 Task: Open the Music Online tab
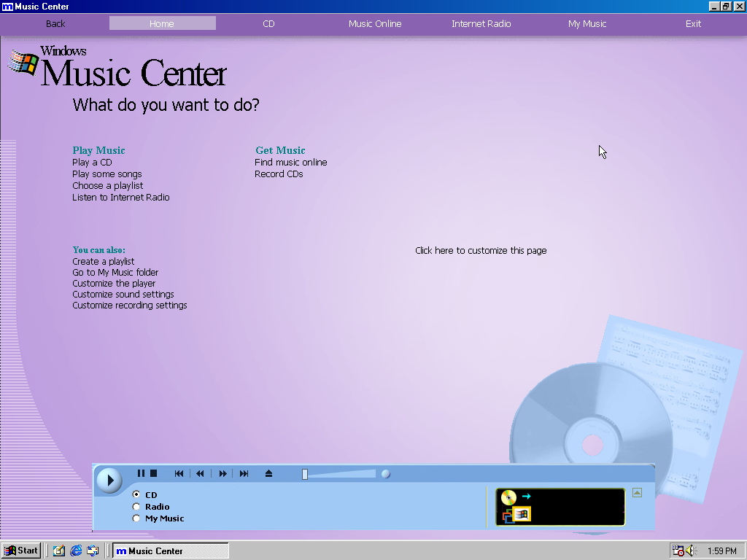point(375,23)
